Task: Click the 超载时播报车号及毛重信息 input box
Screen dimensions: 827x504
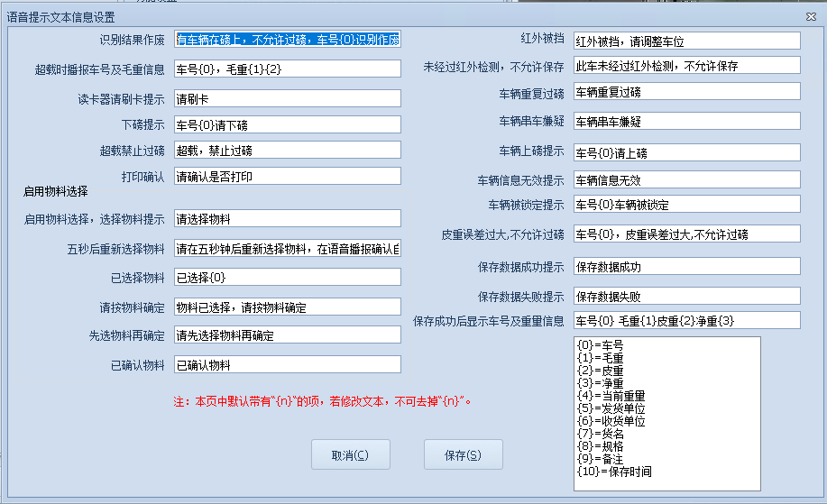Action: pos(287,69)
